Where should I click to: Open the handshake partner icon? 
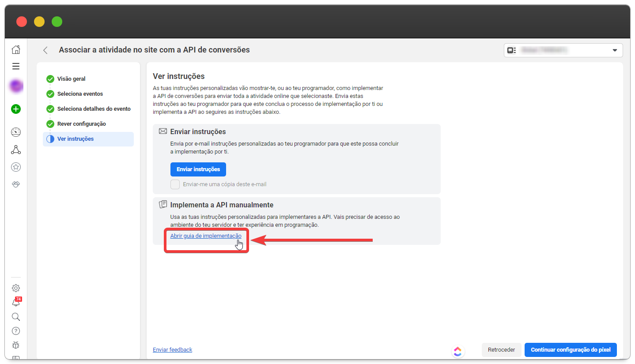(x=16, y=184)
